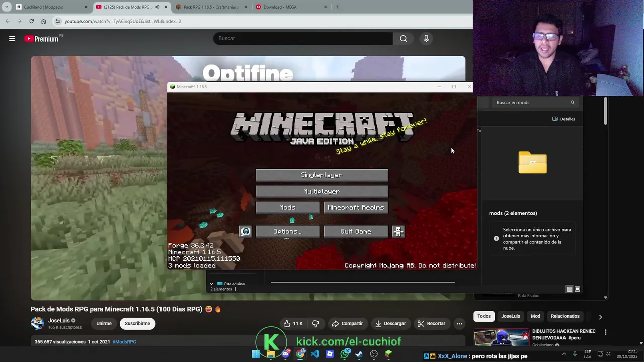Select Mod filter chip

pos(535,316)
